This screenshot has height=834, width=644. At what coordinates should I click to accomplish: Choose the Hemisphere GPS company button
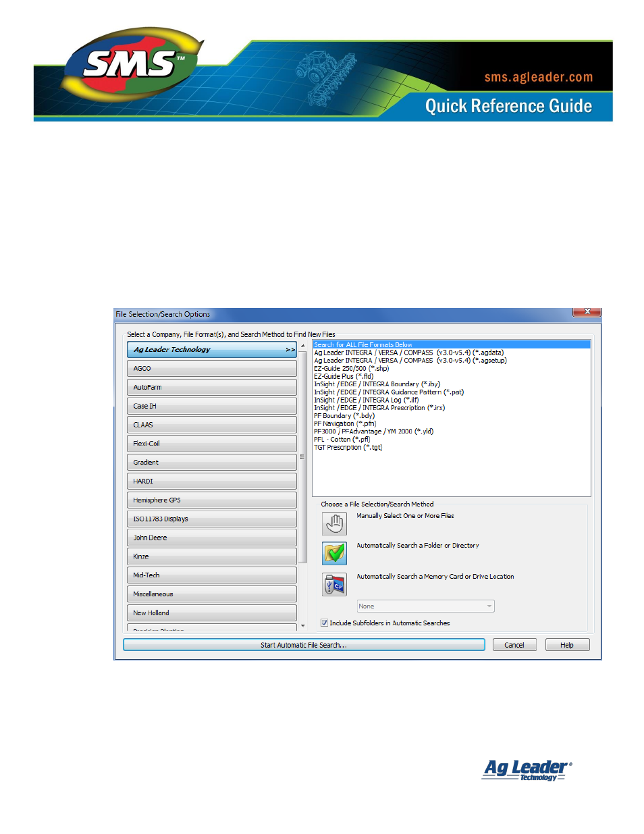[212, 500]
